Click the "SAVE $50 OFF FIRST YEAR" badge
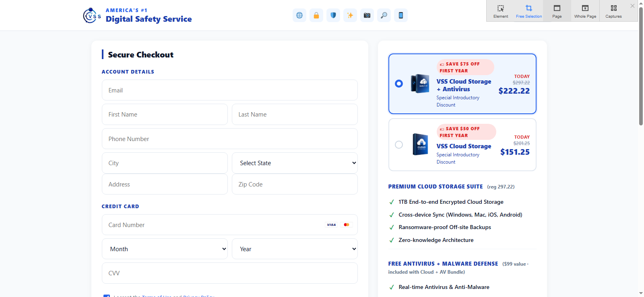Screen dimensions: 644x297 [466, 132]
